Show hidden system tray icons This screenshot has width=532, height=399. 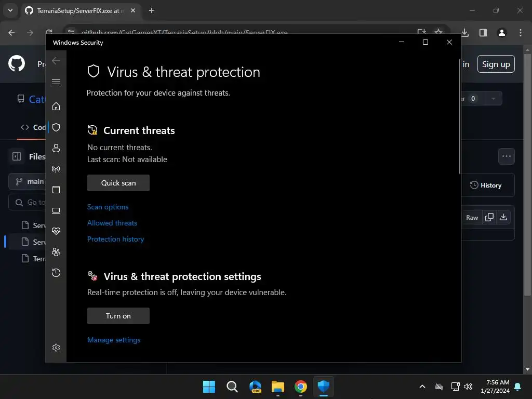[x=422, y=387]
